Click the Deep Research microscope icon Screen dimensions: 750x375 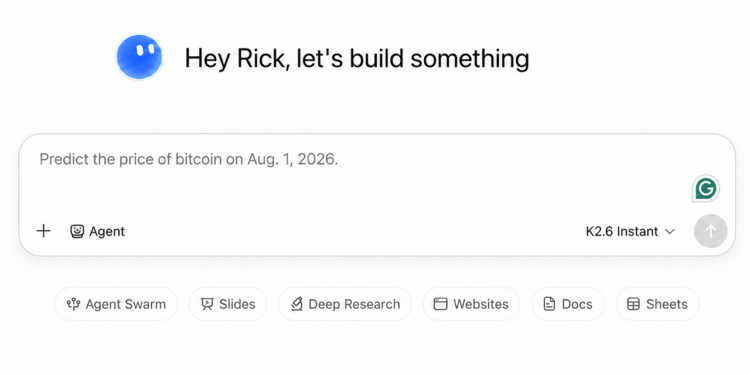tap(297, 304)
